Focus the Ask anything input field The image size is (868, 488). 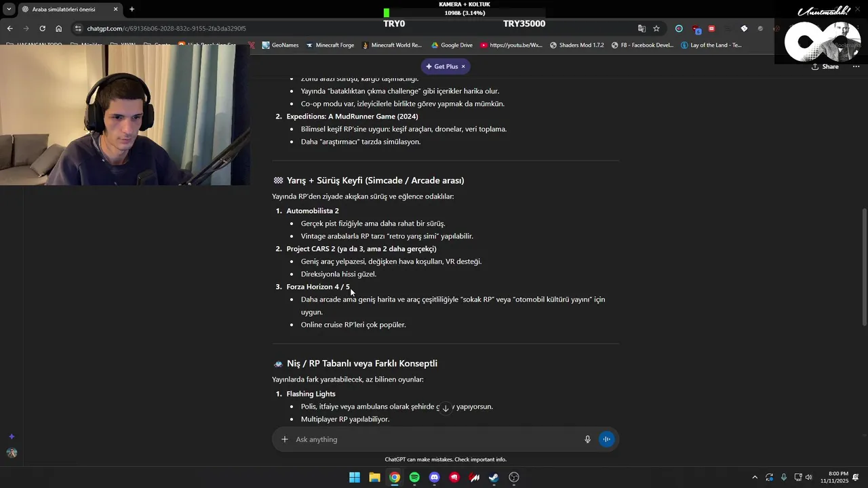coord(434,439)
